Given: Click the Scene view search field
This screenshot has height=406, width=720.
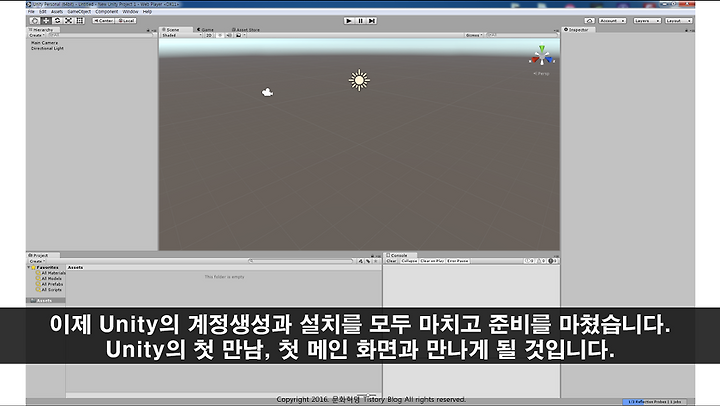Looking at the screenshot, I should click(x=521, y=35).
